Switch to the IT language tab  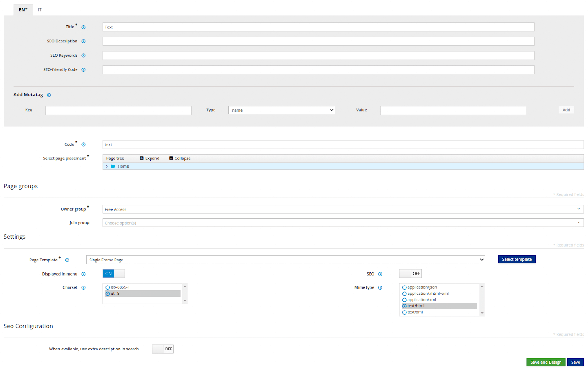[40, 10]
